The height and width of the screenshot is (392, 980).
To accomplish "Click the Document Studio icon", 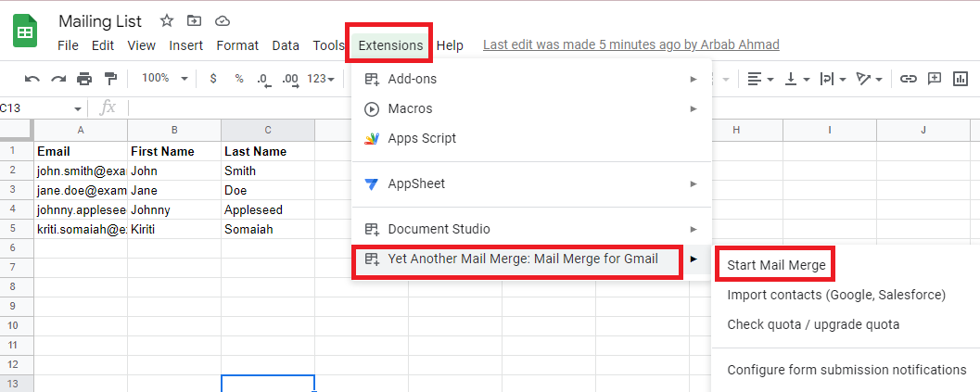I will [x=372, y=230].
